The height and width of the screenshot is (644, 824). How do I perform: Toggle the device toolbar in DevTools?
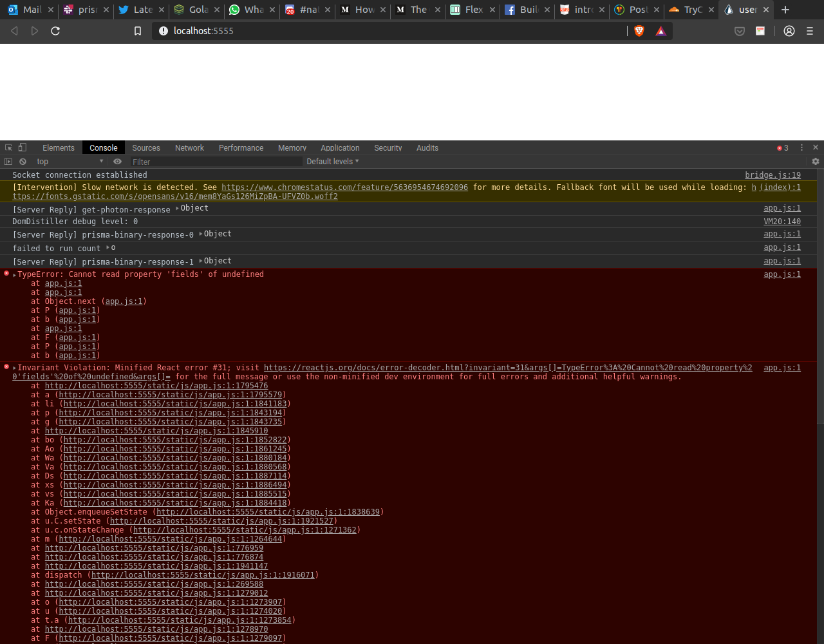21,147
